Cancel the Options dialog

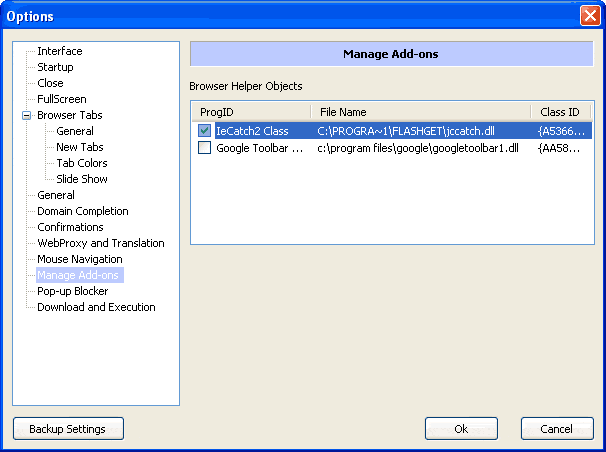click(557, 428)
